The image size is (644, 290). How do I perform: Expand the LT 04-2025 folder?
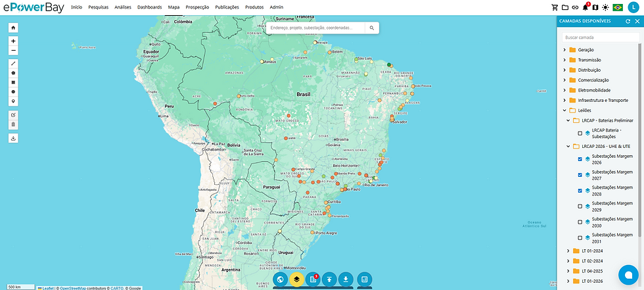568,271
